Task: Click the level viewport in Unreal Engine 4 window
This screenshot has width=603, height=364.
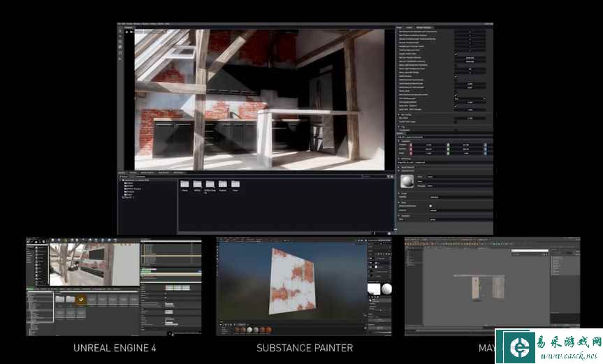Action: (94, 265)
